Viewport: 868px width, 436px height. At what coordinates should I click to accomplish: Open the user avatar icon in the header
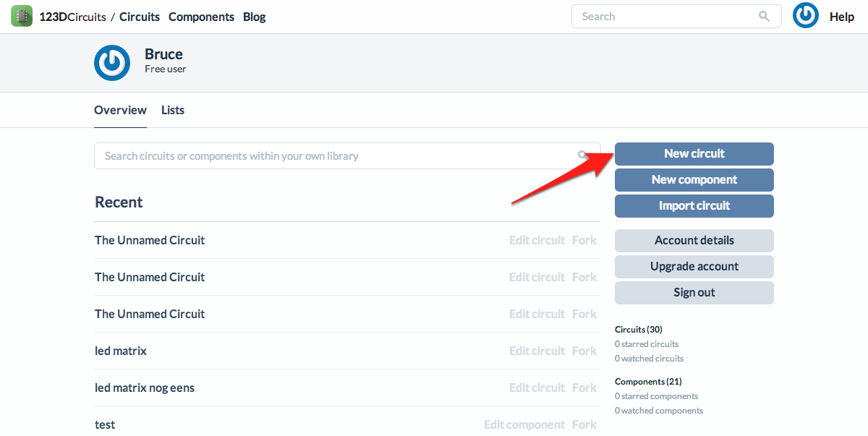tap(806, 16)
